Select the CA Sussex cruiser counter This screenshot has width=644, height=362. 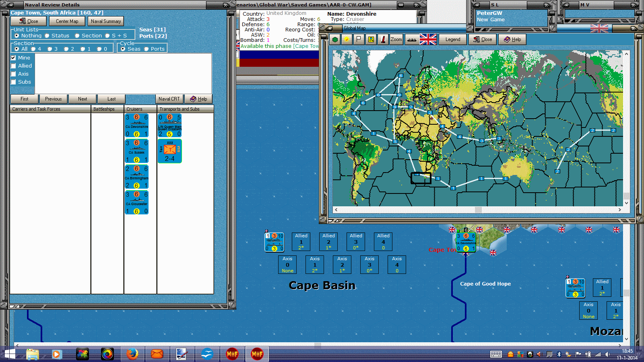pyautogui.click(x=137, y=151)
